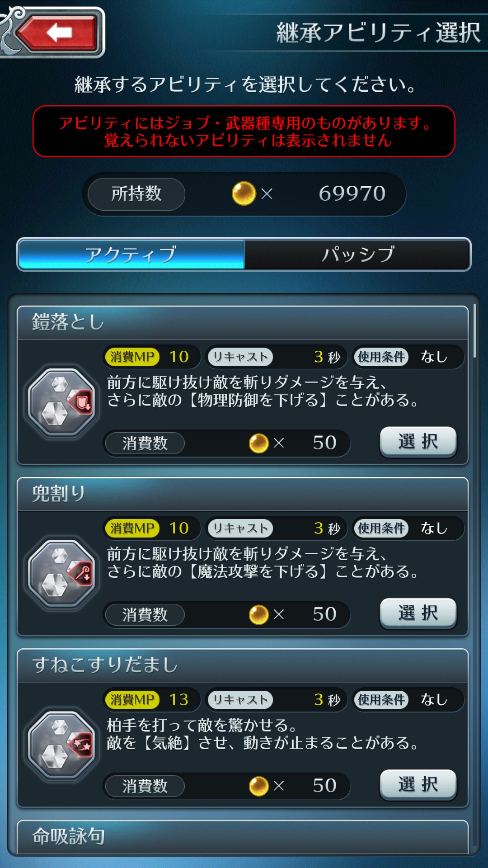488x868 pixels.
Task: Tap the red back arrow button
Action: point(58,33)
